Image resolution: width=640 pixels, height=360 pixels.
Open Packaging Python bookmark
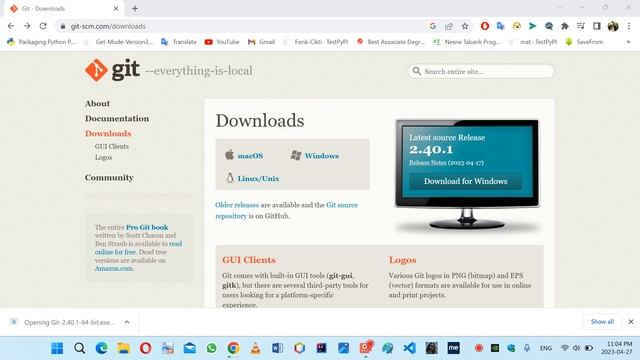pyautogui.click(x=42, y=42)
